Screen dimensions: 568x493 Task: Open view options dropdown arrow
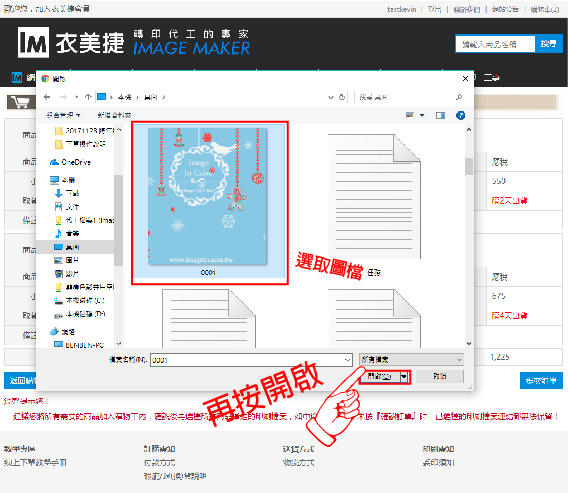(422, 115)
